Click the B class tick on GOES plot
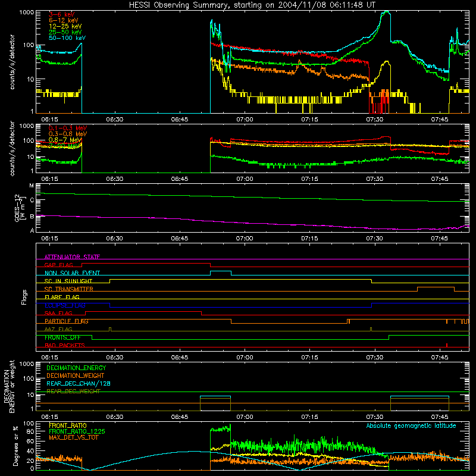Image resolution: width=476 pixels, height=476 pixels. [x=32, y=217]
